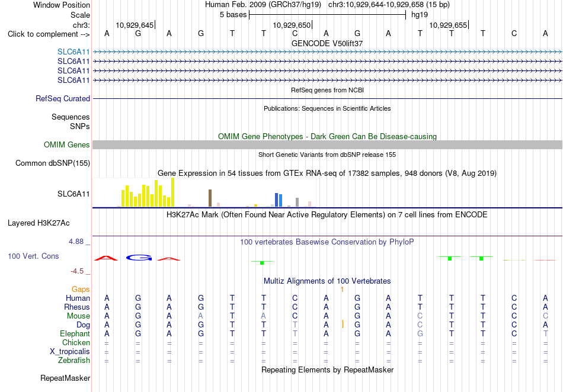Viewport: 563px width, 392px height.
Task: Open the H3K27Ac Mark ENCODE track title
Action: (327, 215)
